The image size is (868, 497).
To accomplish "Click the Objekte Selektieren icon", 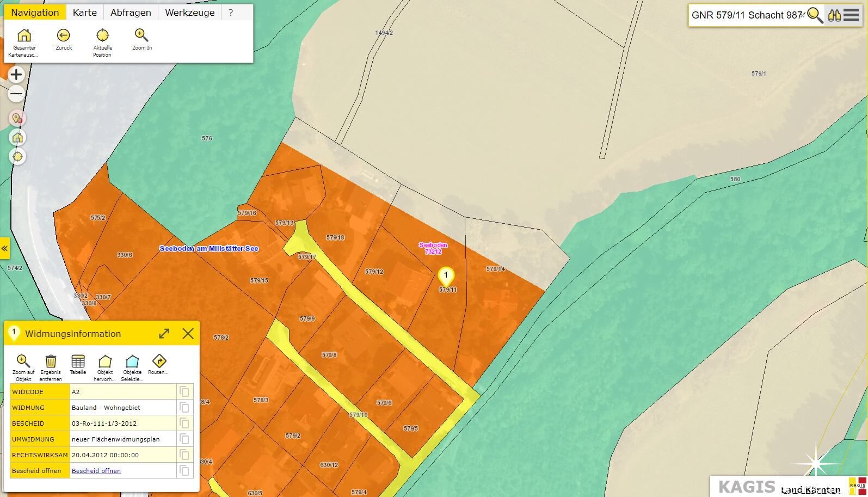I will coord(132,361).
